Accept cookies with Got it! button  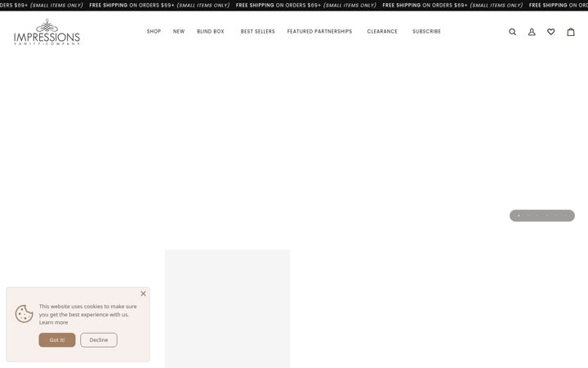pos(57,340)
